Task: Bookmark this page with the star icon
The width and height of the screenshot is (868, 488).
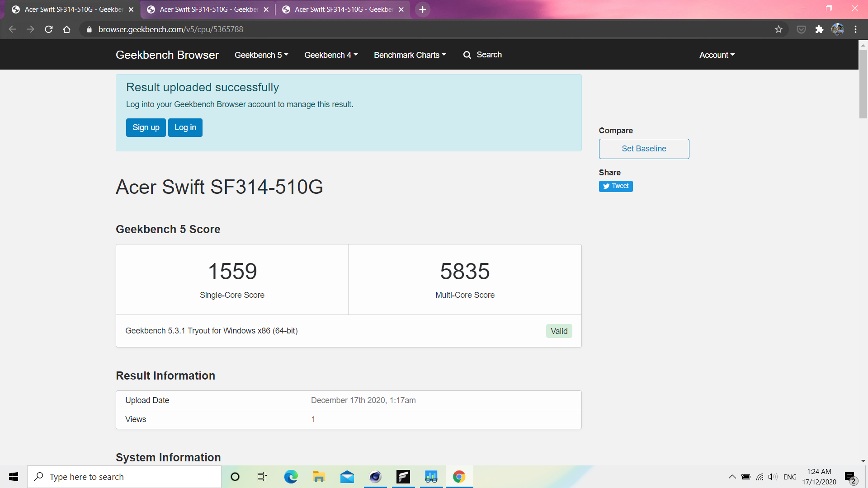Action: point(778,29)
